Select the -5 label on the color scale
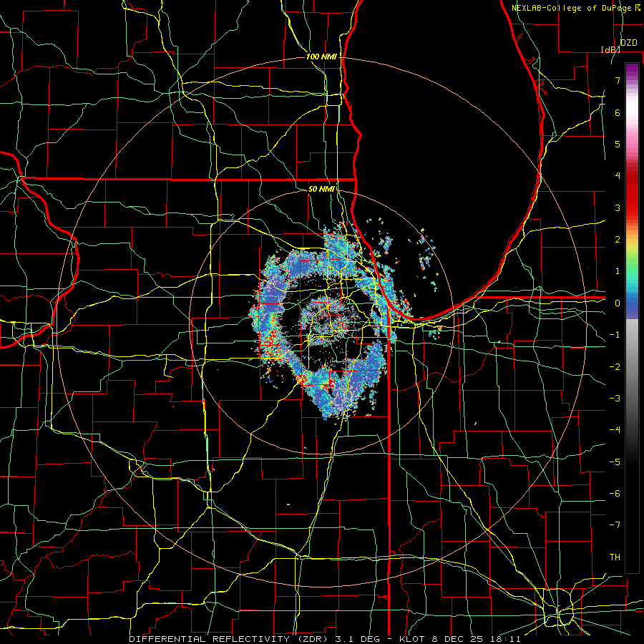The width and height of the screenshot is (644, 644). pos(615,462)
